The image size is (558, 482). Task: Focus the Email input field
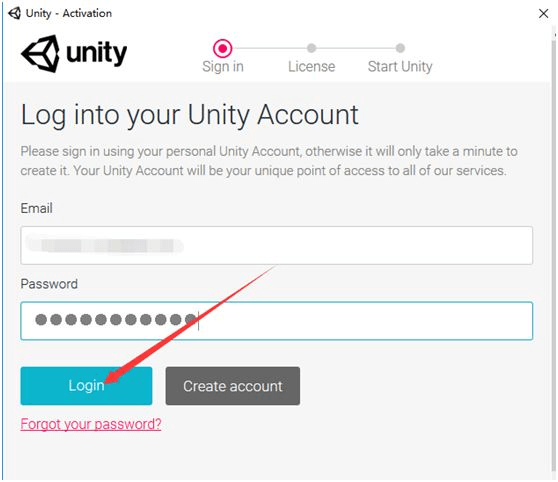tap(277, 245)
